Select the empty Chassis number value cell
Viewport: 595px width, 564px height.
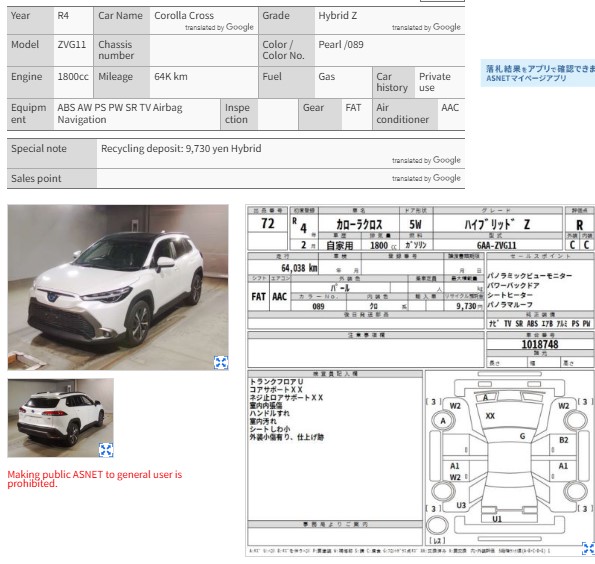[x=204, y=50]
